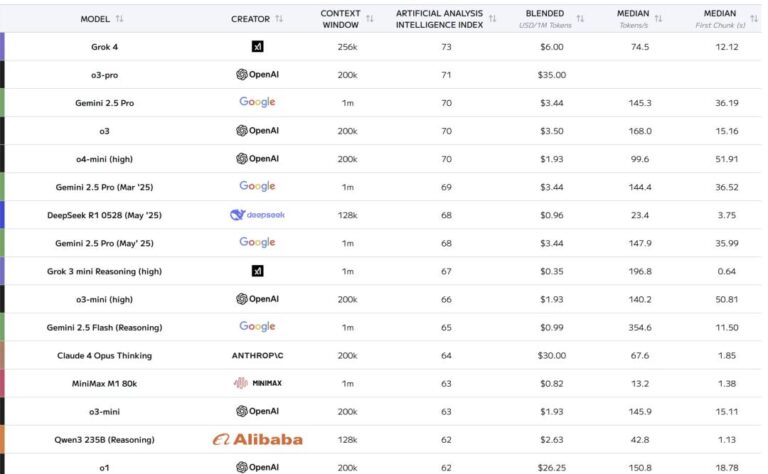Sort table by Model column arrows
The image size is (768, 474).
(x=120, y=18)
